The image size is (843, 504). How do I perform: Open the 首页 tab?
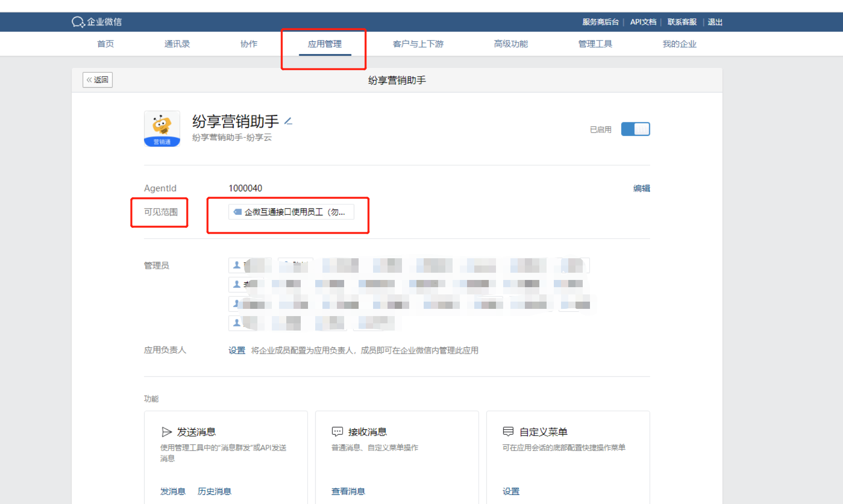106,44
